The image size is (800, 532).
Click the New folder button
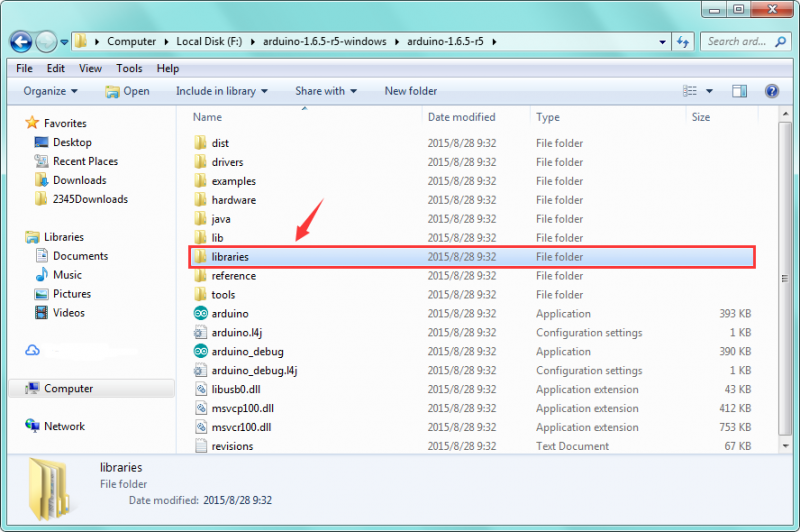(x=410, y=91)
